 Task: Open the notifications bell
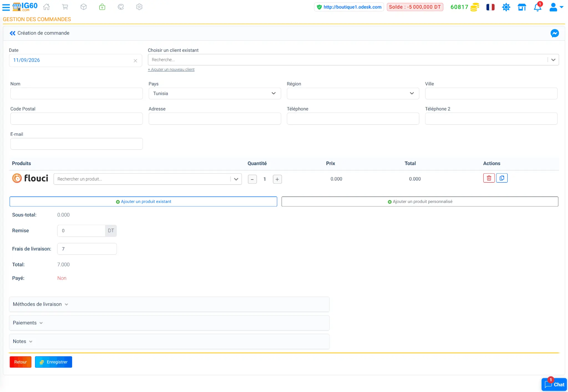click(x=537, y=7)
